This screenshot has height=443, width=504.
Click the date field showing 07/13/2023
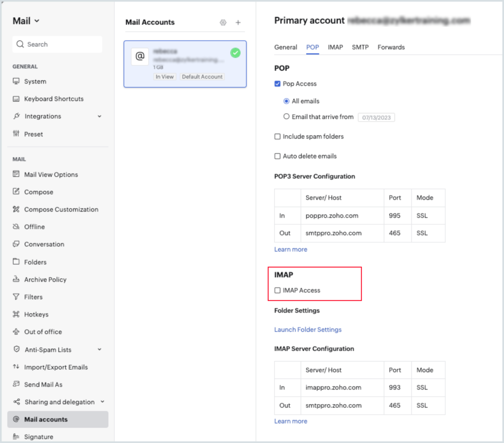(x=376, y=117)
